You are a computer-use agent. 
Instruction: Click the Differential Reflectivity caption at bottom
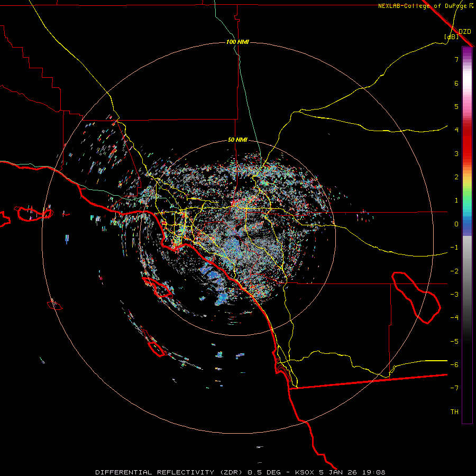240,472
